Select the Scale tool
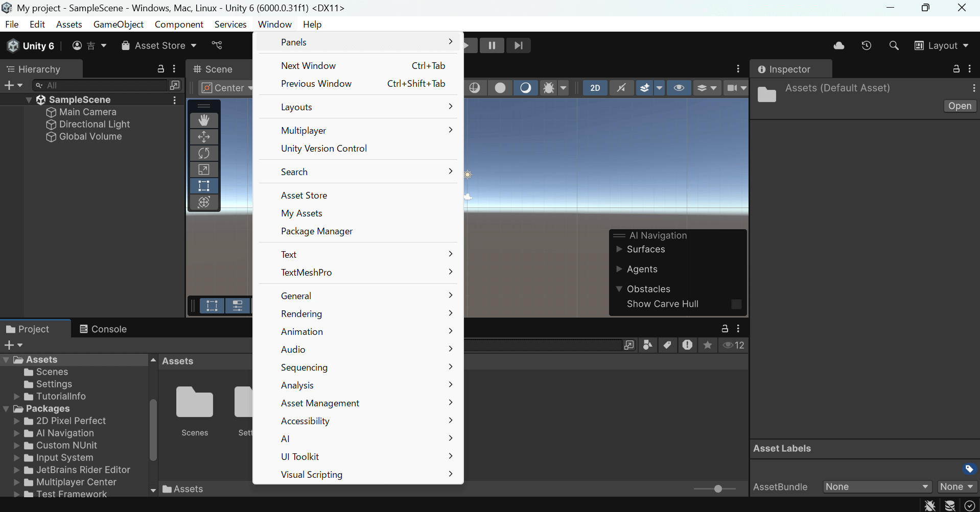This screenshot has width=980, height=512. 204,169
